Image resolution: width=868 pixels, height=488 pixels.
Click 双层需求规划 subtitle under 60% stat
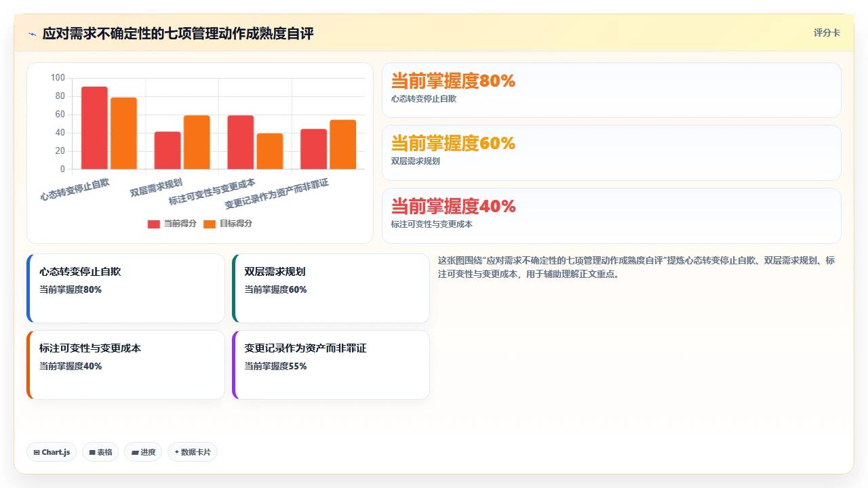(x=416, y=161)
